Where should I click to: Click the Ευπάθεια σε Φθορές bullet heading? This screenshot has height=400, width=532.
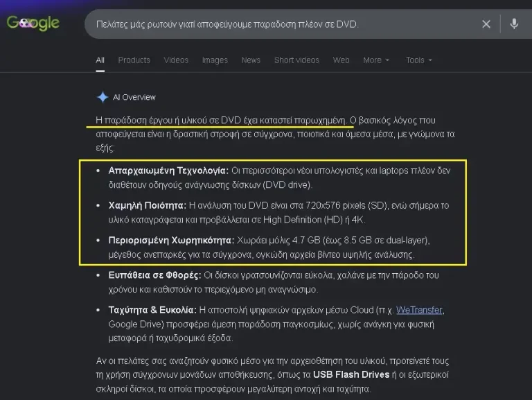coord(154,275)
